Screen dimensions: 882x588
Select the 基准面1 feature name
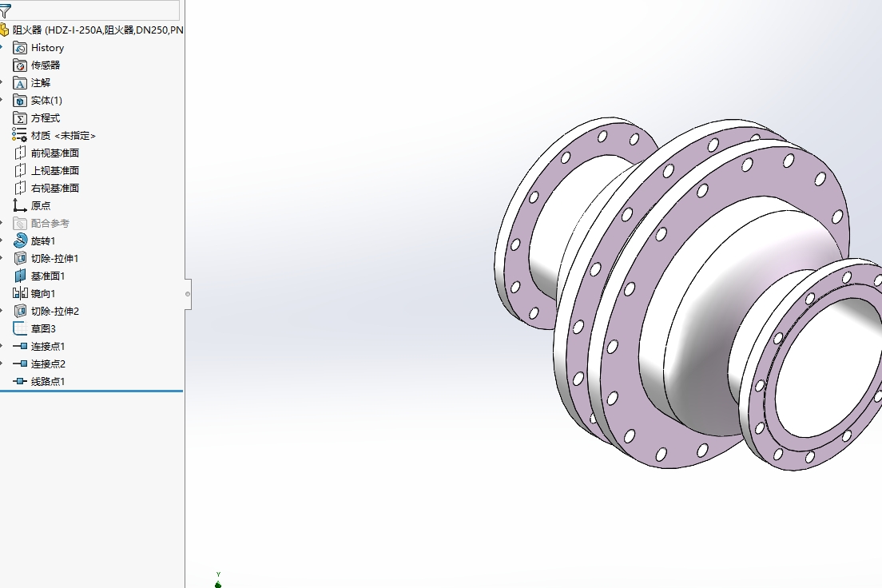(x=48, y=276)
